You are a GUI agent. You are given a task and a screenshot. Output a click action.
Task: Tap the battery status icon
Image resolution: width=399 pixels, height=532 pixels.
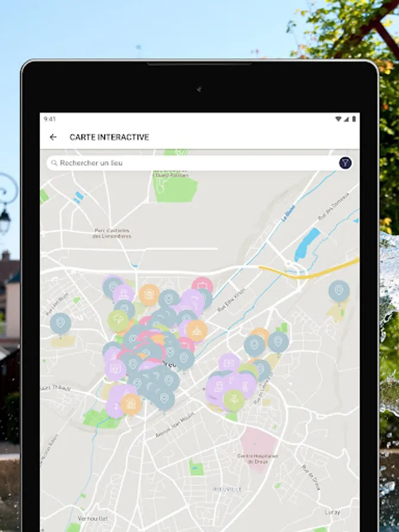(354, 119)
